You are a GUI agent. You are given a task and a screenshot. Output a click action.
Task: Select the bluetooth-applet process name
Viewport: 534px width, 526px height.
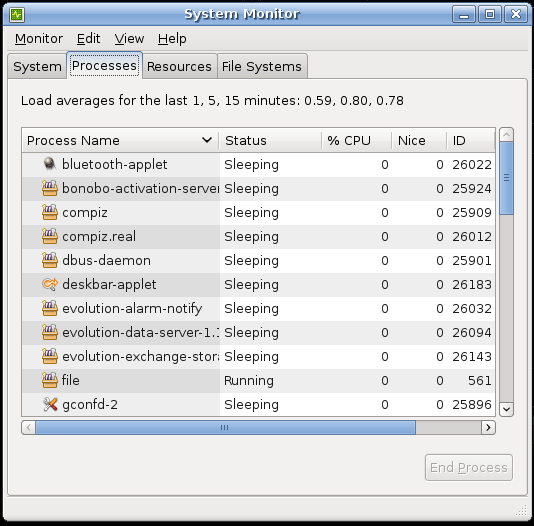click(x=114, y=164)
